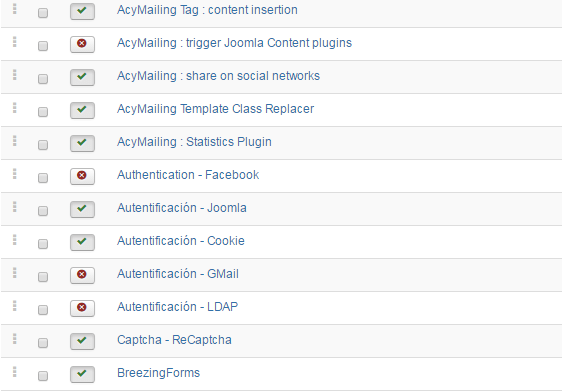Enable AcyMailing trigger Joomla Content plugins

pyautogui.click(x=82, y=44)
